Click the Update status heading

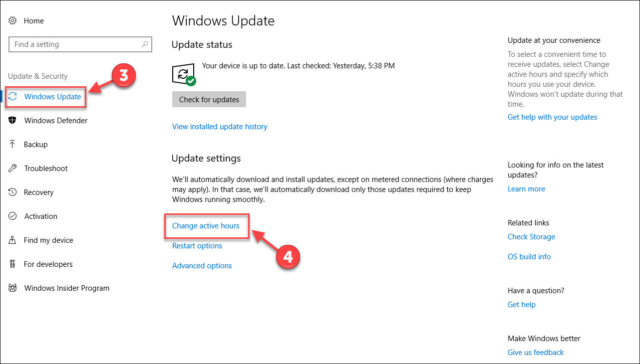202,45
